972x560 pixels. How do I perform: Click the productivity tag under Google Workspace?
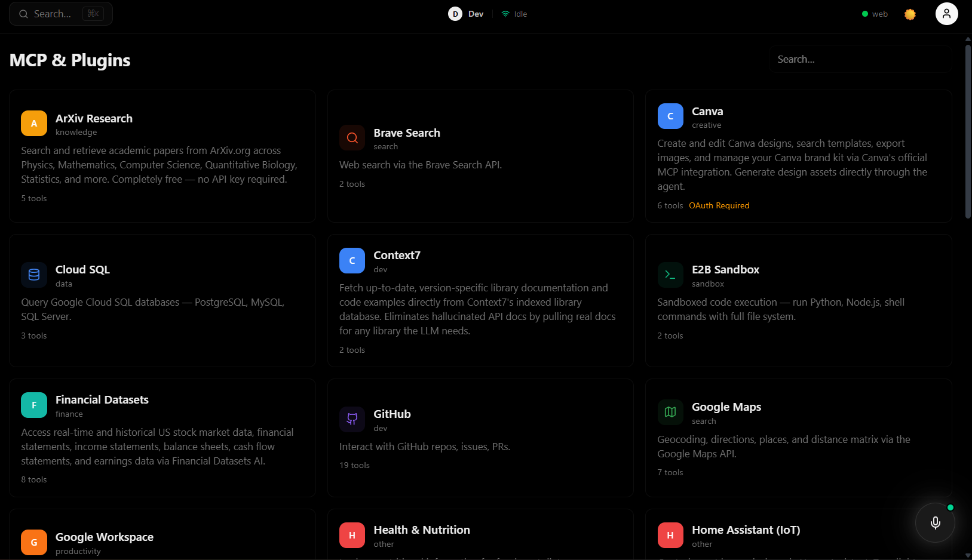(78, 551)
